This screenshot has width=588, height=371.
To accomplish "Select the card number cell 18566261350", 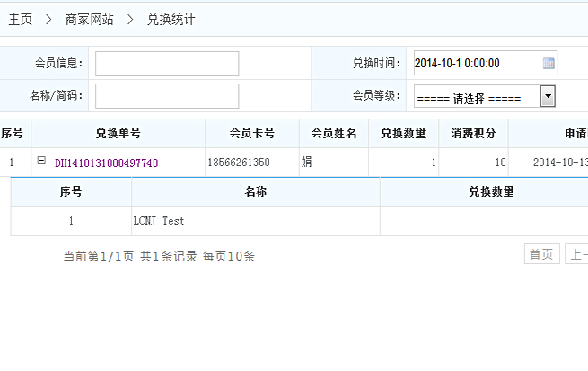I will pyautogui.click(x=238, y=163).
